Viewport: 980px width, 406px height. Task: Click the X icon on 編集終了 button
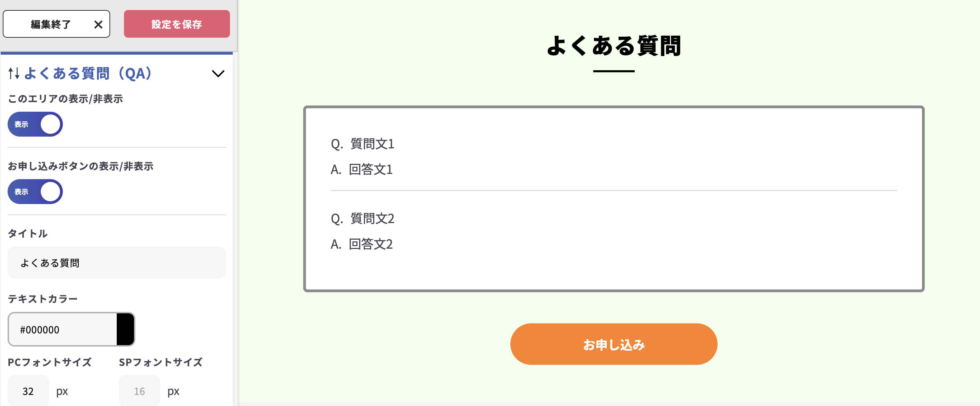98,24
